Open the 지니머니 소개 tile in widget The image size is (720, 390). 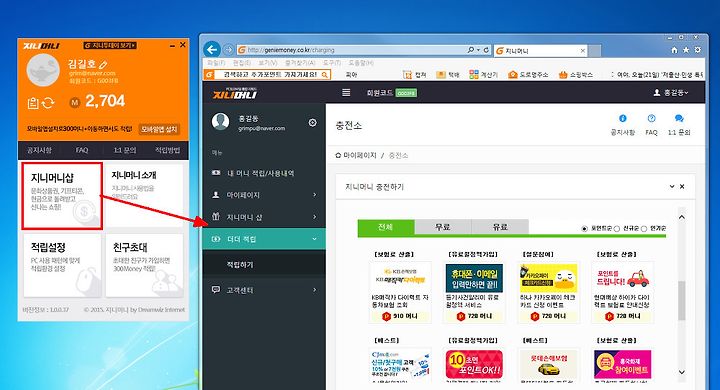(144, 196)
